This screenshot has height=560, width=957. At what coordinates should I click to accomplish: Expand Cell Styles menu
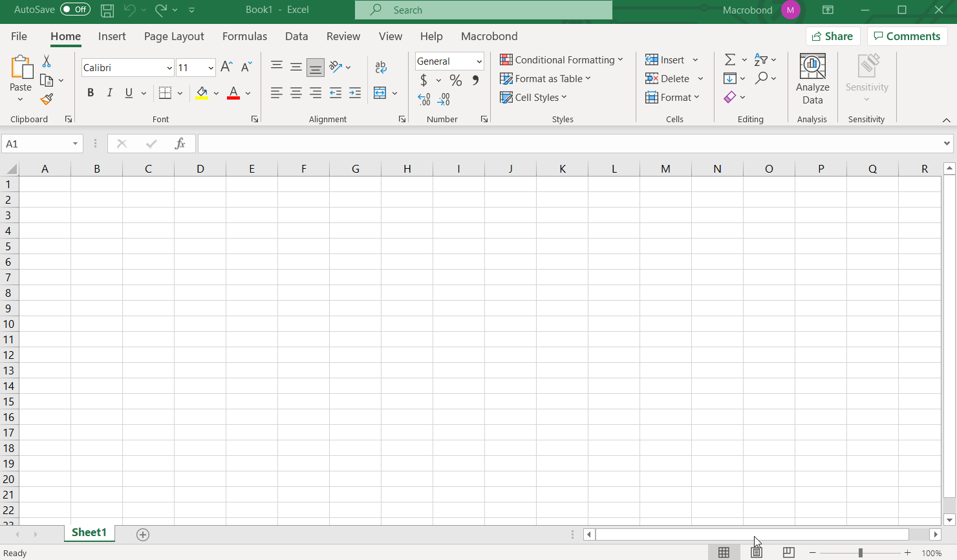click(x=533, y=97)
